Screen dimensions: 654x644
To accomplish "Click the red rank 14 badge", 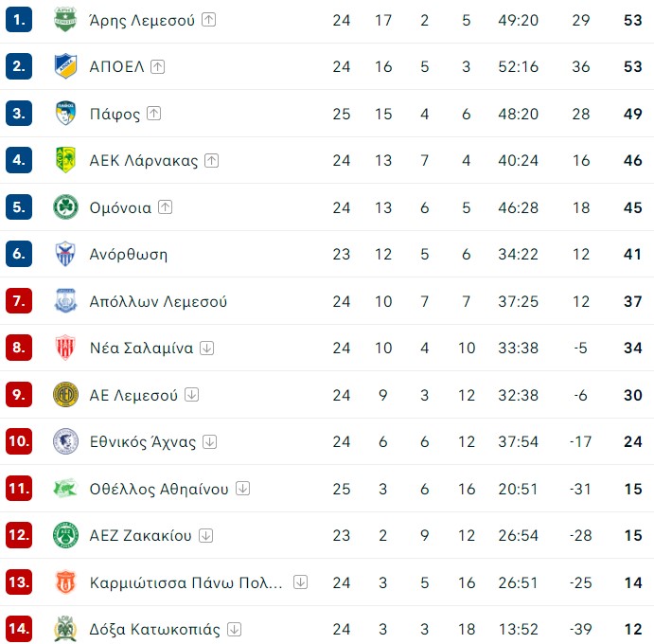I will coord(19,629).
